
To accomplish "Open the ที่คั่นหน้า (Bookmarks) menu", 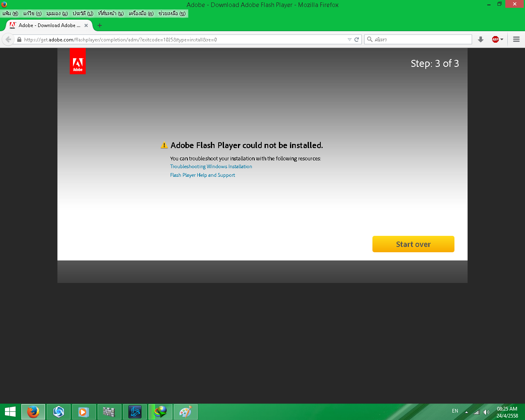I will (111, 14).
